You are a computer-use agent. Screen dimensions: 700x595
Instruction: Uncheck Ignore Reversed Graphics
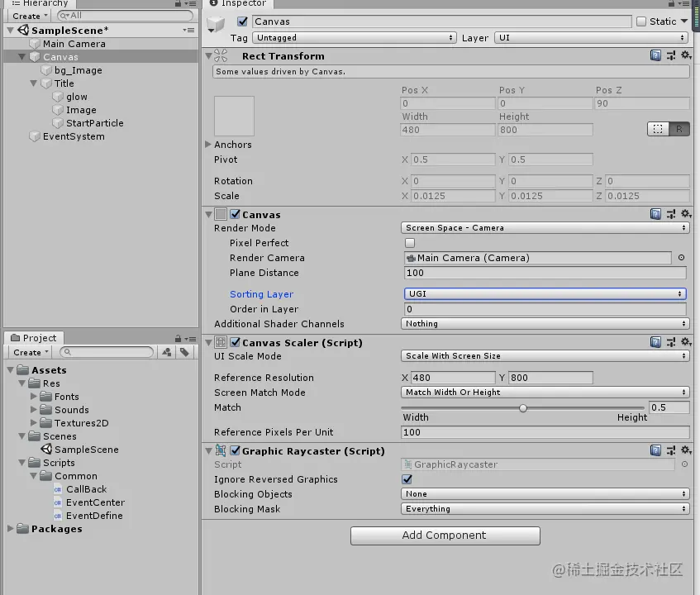coord(407,479)
